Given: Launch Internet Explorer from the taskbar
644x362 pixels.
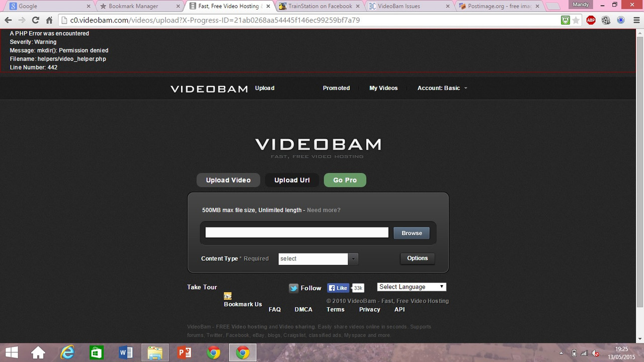Looking at the screenshot, I should coord(67,353).
